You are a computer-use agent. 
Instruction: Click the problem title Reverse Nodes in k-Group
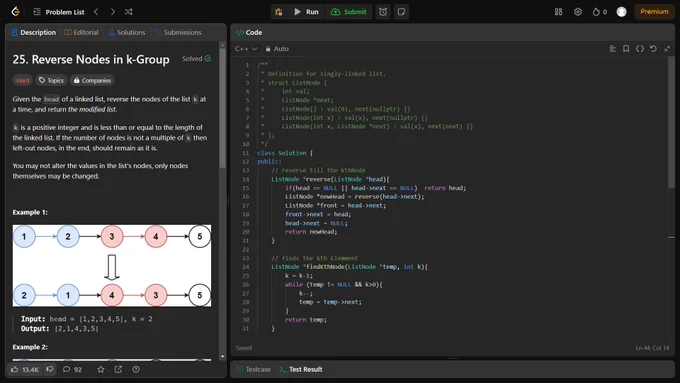pos(91,59)
